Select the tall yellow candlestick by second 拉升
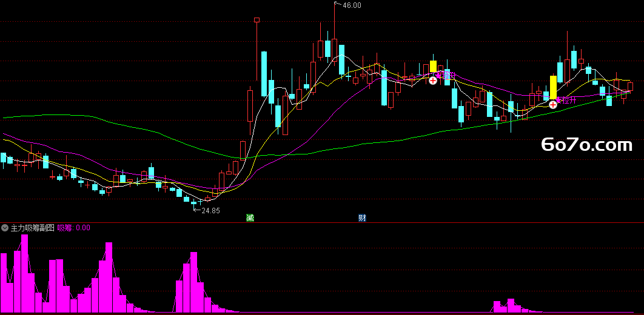Image resolution: width=644 pixels, height=315 pixels. click(553, 87)
